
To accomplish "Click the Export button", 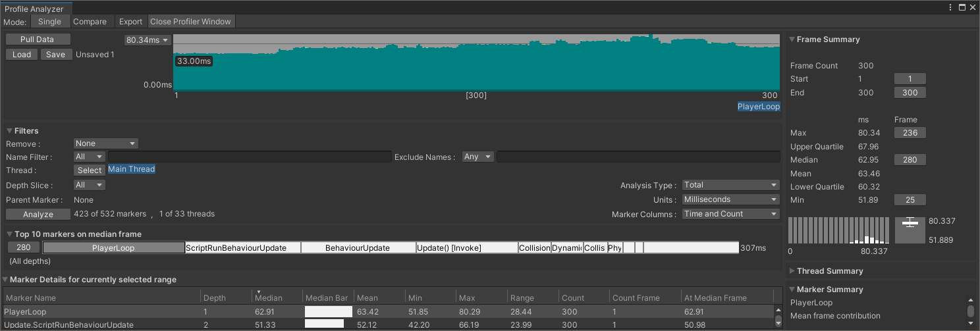I will click(130, 22).
